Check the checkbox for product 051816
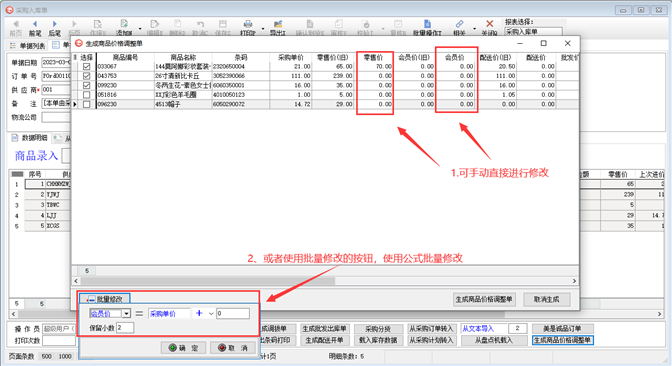This screenshot has height=366, width=672. [x=87, y=95]
